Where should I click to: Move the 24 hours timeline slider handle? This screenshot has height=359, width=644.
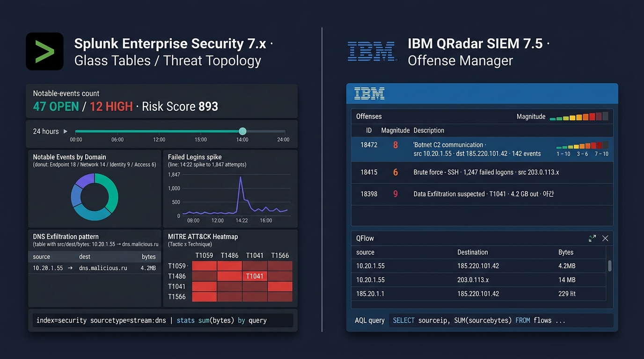click(x=242, y=131)
